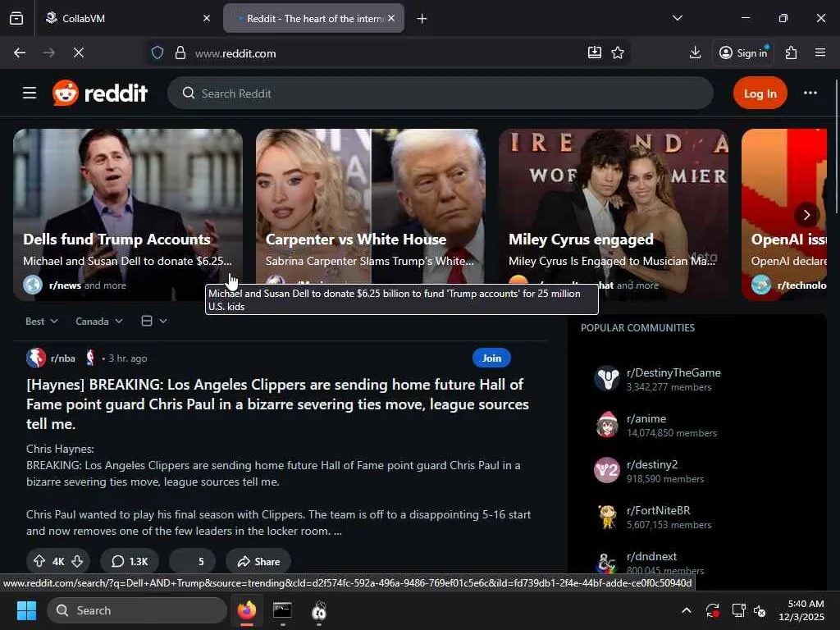840x630 pixels.
Task: Visit the r/nba community link
Action: click(x=62, y=358)
